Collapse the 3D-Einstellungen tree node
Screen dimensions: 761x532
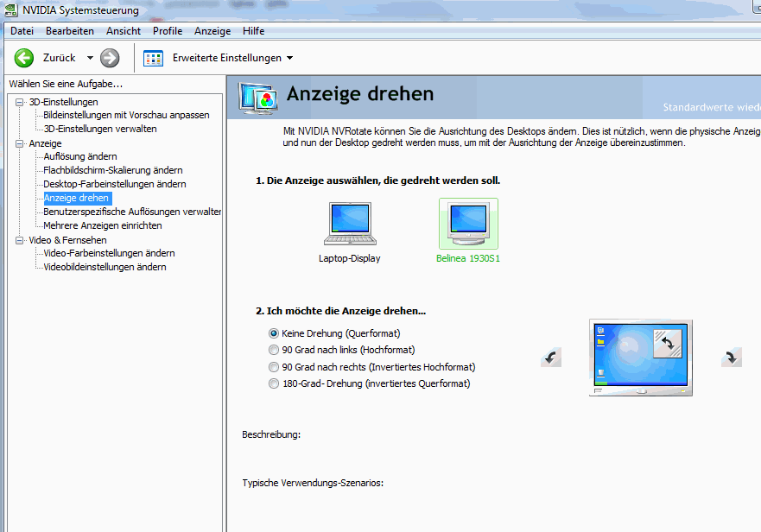[x=20, y=102]
